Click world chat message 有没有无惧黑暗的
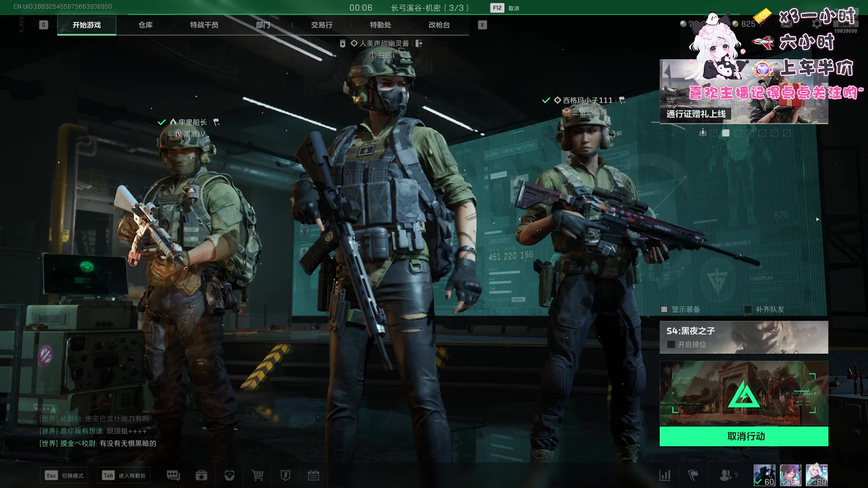 coord(128,443)
